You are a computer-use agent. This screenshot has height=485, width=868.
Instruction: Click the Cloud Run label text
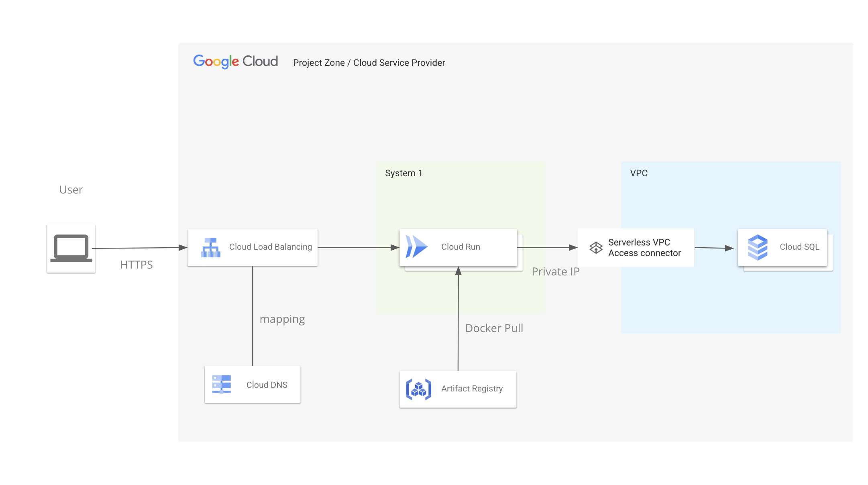(x=460, y=247)
